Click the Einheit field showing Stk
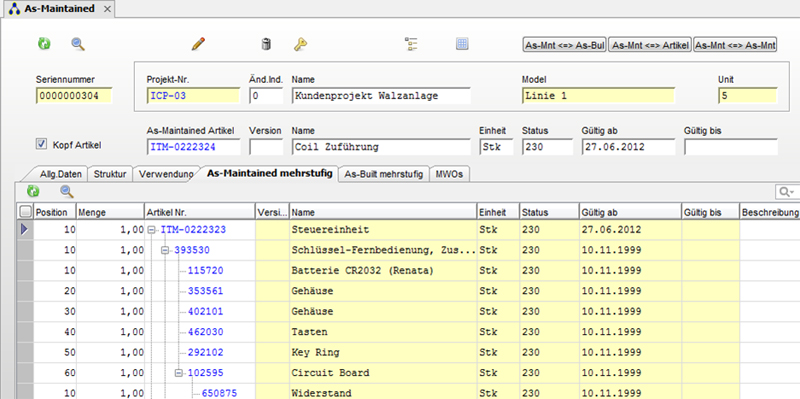This screenshot has width=800, height=399. [496, 147]
